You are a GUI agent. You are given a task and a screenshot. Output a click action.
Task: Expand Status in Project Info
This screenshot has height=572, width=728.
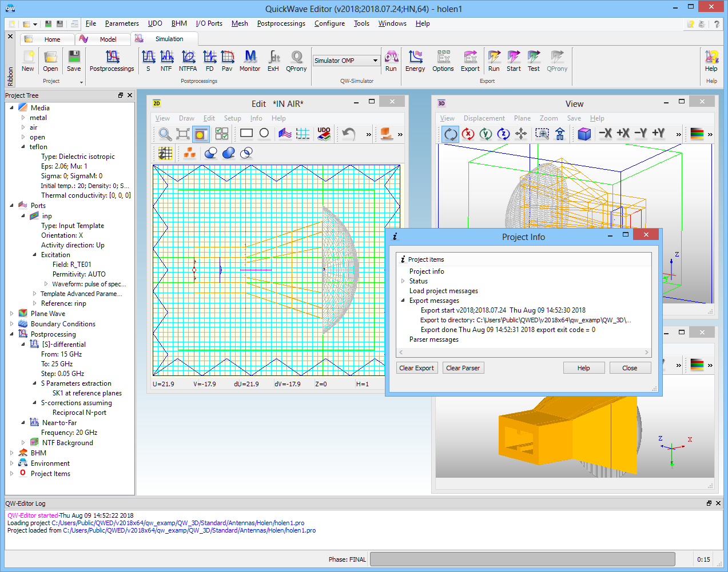point(403,281)
